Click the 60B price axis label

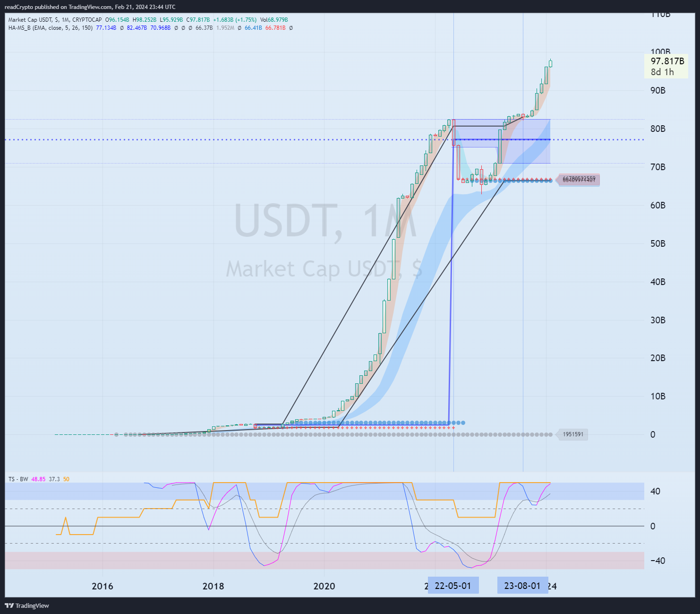[658, 205]
